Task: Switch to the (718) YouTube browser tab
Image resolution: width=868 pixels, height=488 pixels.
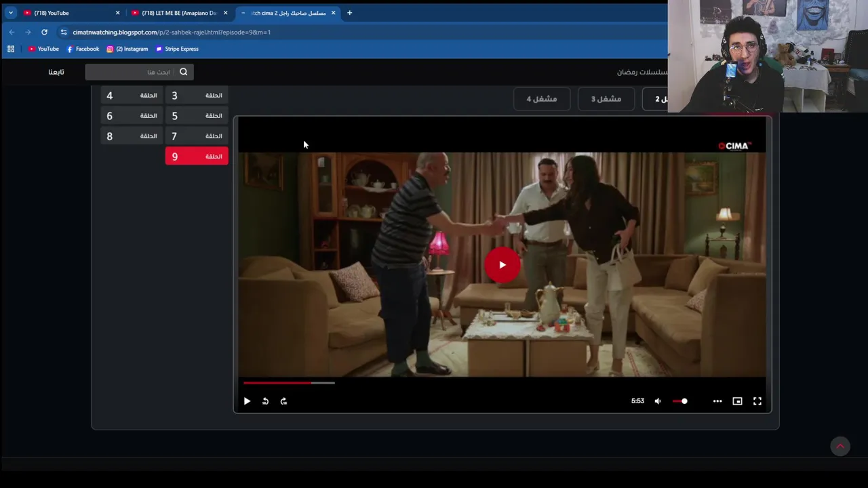Action: pyautogui.click(x=71, y=13)
